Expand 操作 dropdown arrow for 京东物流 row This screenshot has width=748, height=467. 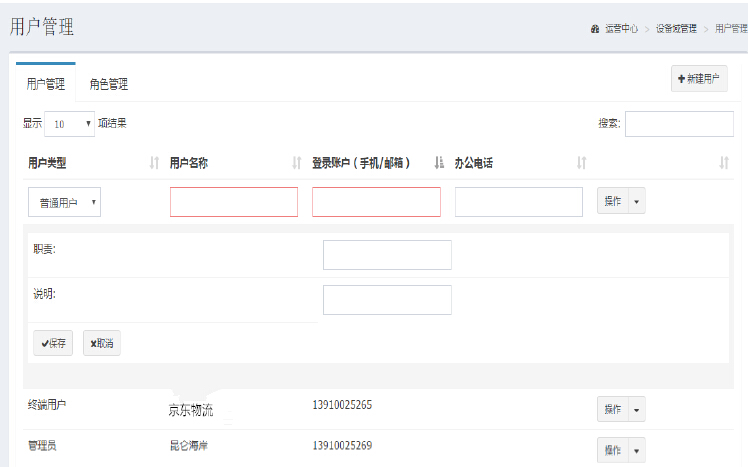[x=637, y=409]
